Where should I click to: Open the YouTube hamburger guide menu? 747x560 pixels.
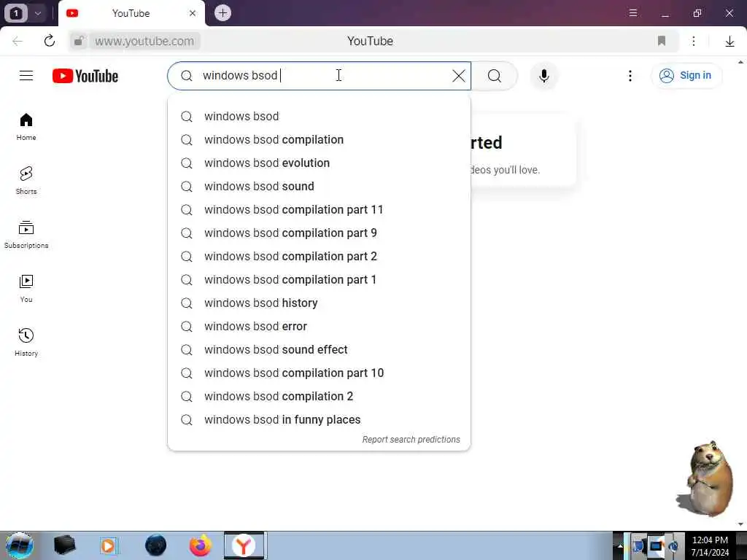click(x=26, y=76)
